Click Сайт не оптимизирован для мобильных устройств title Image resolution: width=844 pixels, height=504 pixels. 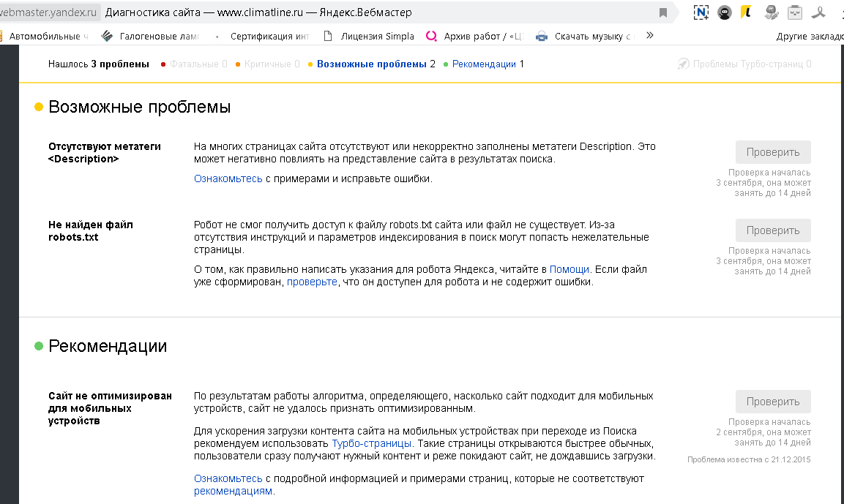tap(111, 408)
